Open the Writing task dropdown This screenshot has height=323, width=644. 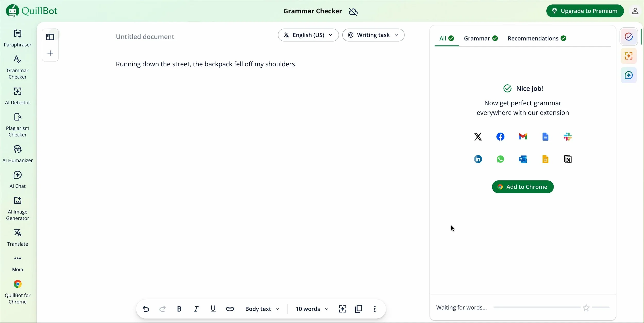[373, 35]
